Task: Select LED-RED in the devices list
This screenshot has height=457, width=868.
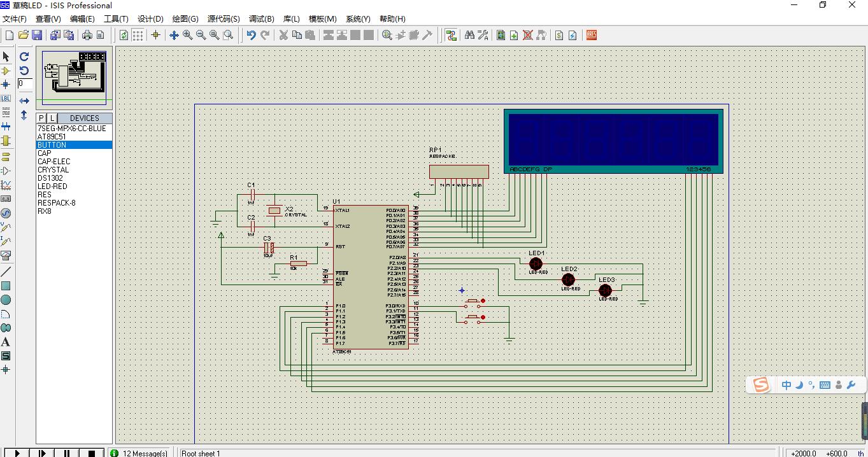Action: 74,186
